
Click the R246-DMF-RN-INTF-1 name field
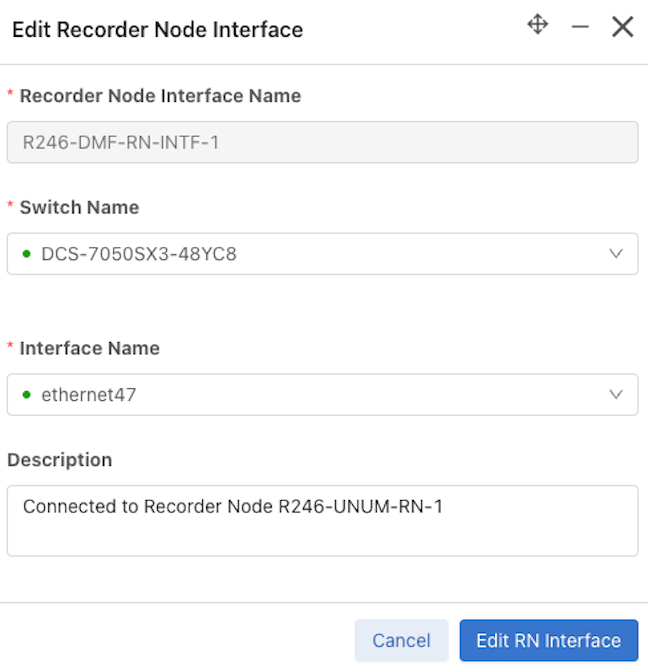[323, 142]
